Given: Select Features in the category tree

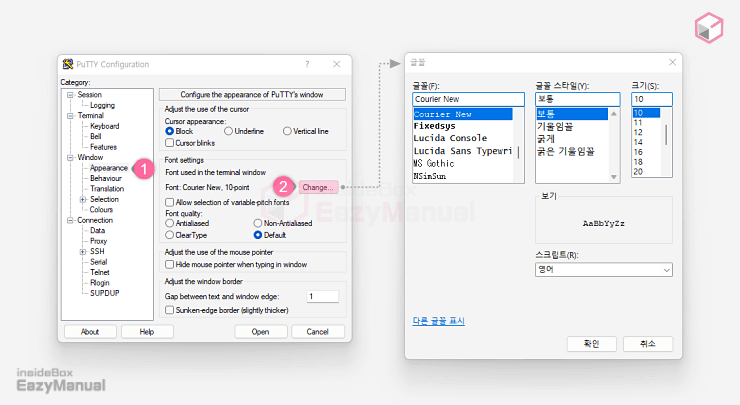Looking at the screenshot, I should point(103,147).
